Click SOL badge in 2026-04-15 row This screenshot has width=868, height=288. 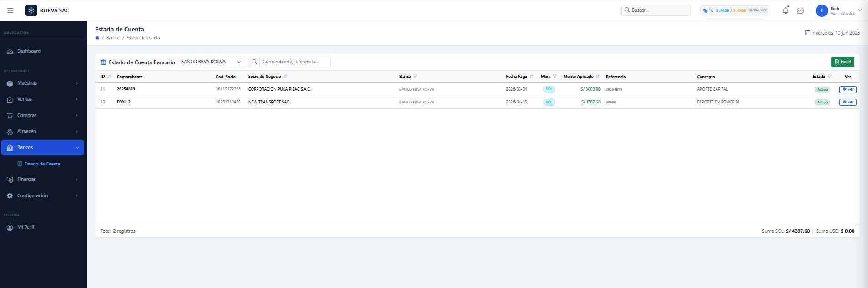click(x=549, y=102)
